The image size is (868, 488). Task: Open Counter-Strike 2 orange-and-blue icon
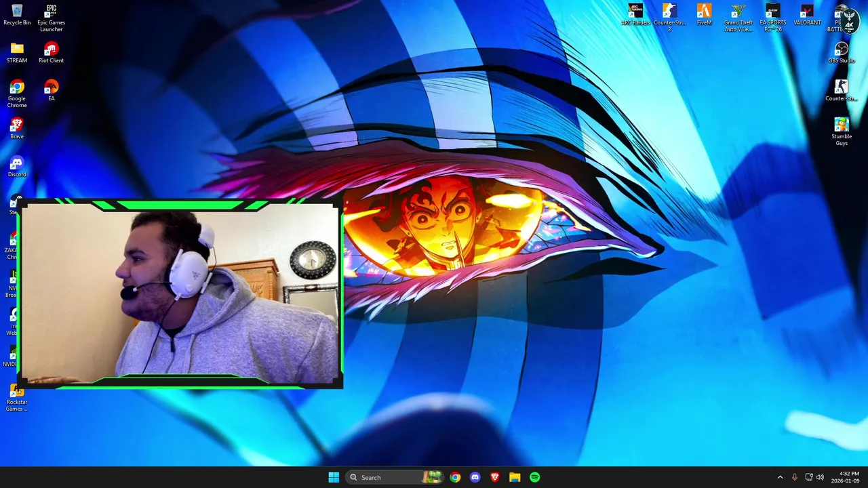[x=669, y=18]
